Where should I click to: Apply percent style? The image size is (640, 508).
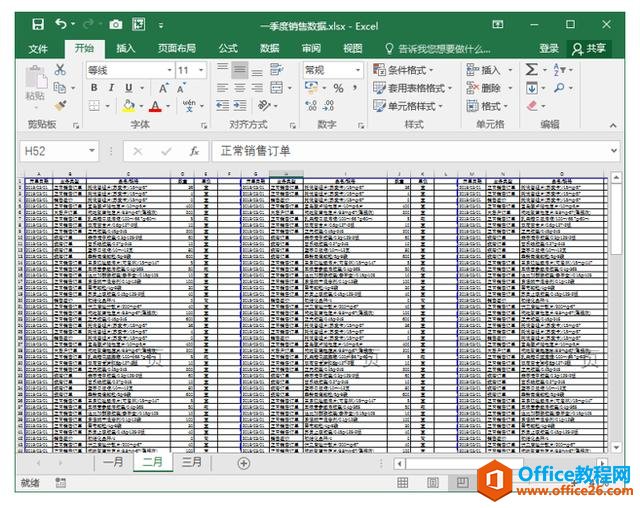point(338,88)
